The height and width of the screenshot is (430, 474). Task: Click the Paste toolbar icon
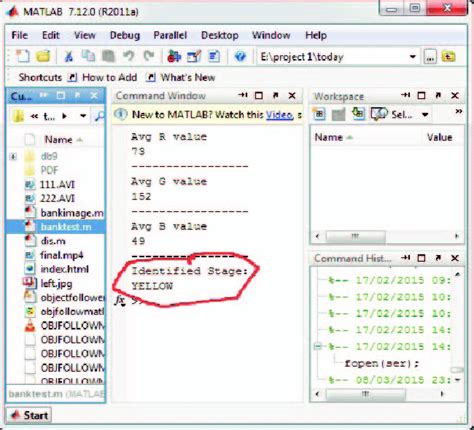point(108,56)
